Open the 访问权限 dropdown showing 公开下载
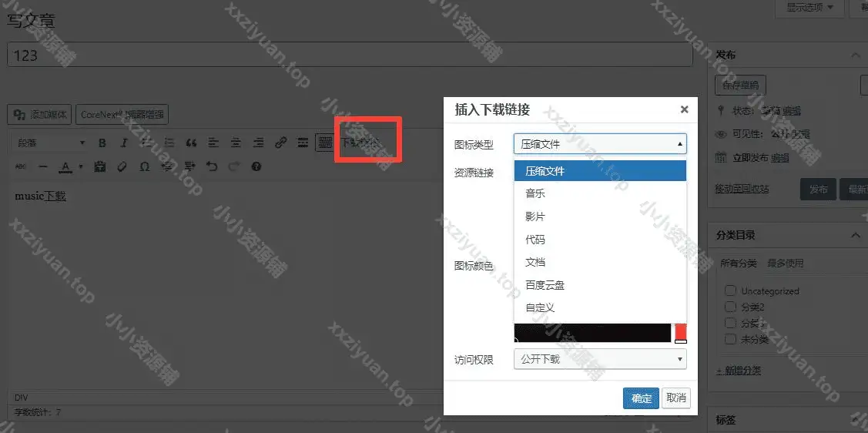The width and height of the screenshot is (868, 433). pyautogui.click(x=599, y=359)
